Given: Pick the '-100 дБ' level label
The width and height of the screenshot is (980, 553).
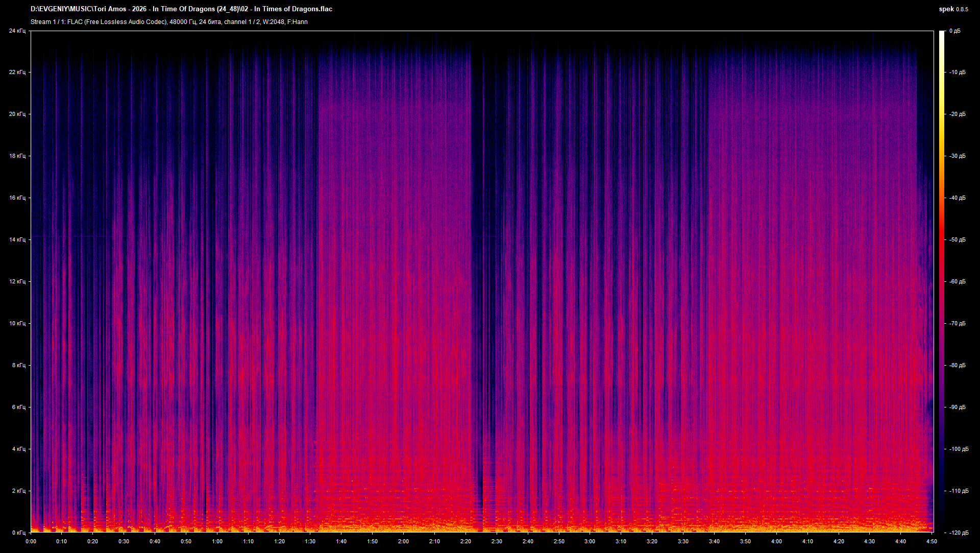Looking at the screenshot, I should (x=959, y=449).
